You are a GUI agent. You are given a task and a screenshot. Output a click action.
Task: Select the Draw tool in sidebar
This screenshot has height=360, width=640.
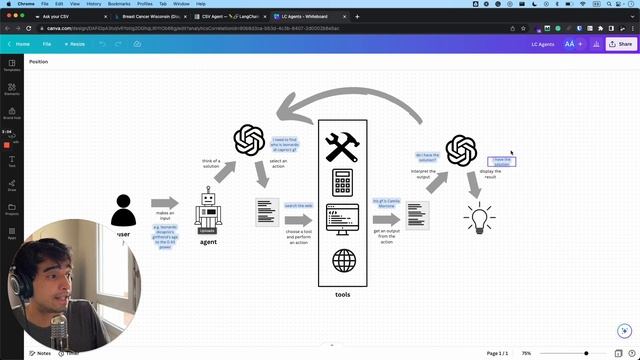pos(12,185)
